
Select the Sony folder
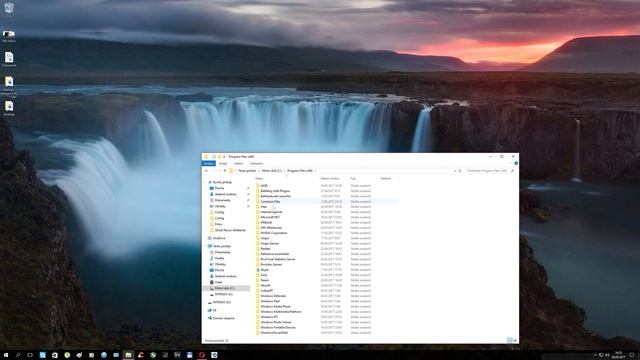264,275
